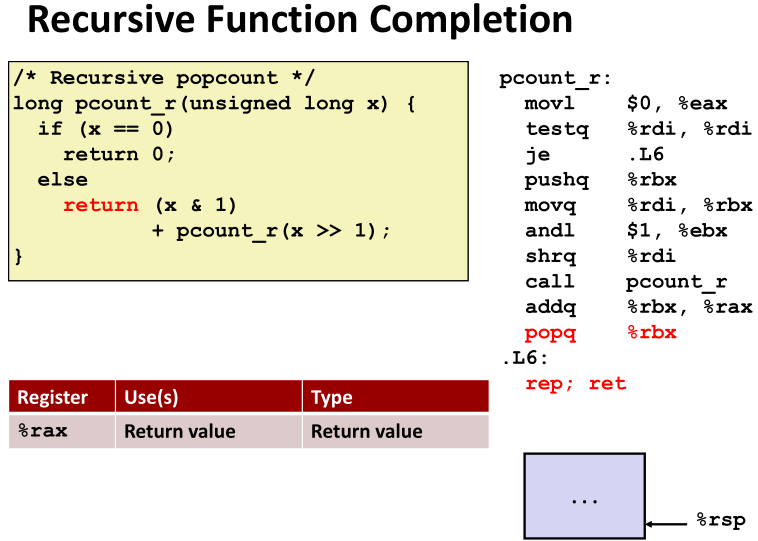The image size is (758, 541).
Task: Click the "call pcount_r" instruction
Action: click(626, 282)
